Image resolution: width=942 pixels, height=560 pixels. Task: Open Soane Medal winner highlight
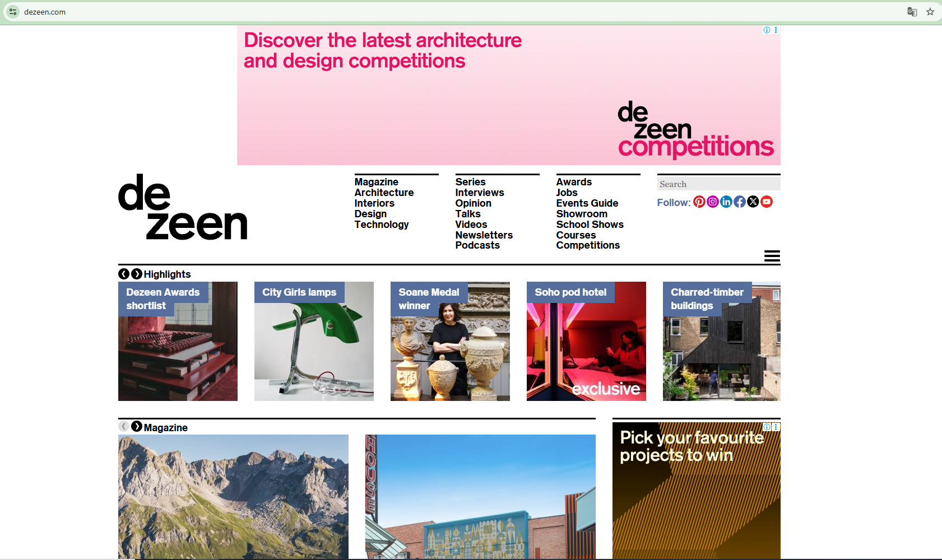point(450,341)
